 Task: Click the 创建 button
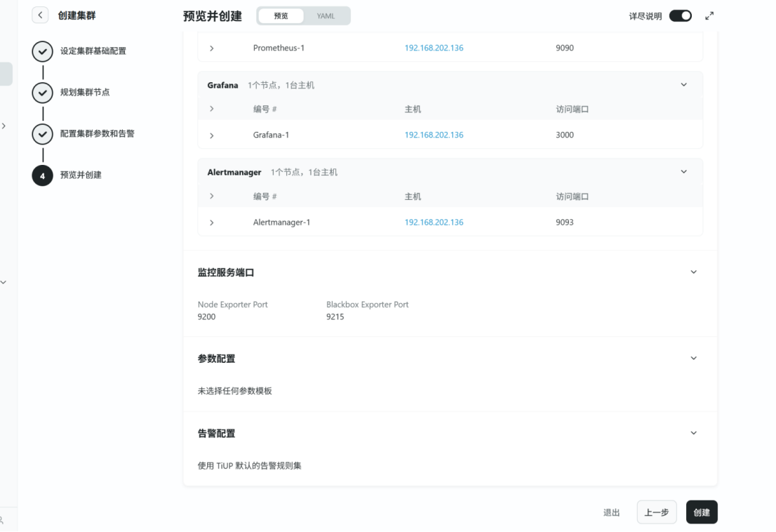[701, 512]
